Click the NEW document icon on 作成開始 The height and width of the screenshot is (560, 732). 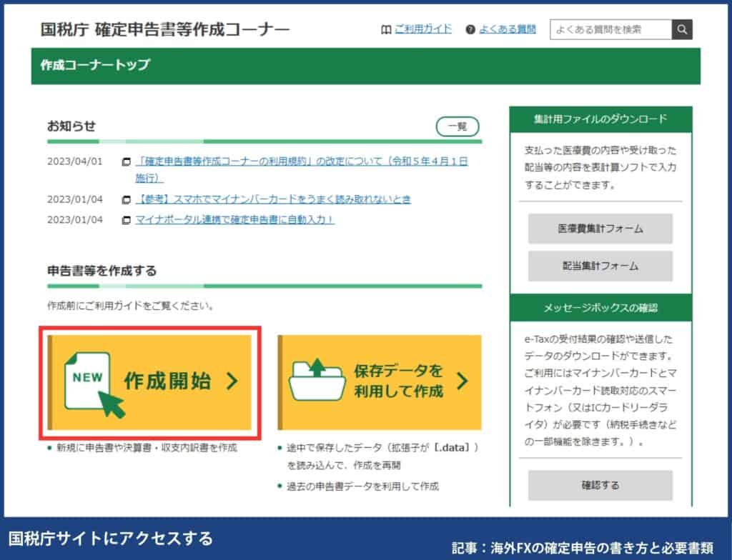click(x=94, y=384)
